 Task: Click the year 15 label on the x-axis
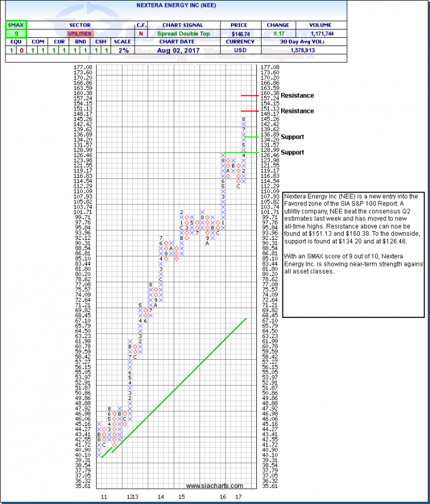tap(182, 498)
